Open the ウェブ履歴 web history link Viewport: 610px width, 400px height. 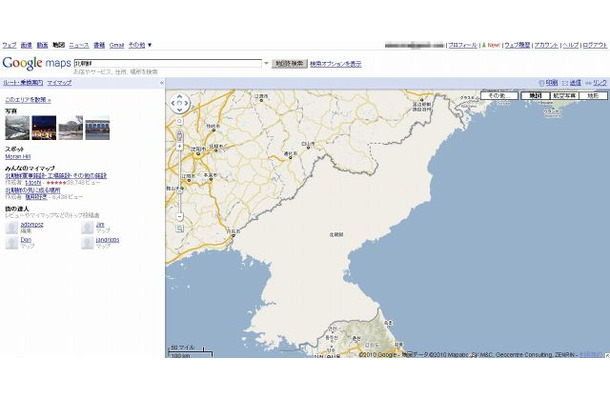tap(517, 45)
